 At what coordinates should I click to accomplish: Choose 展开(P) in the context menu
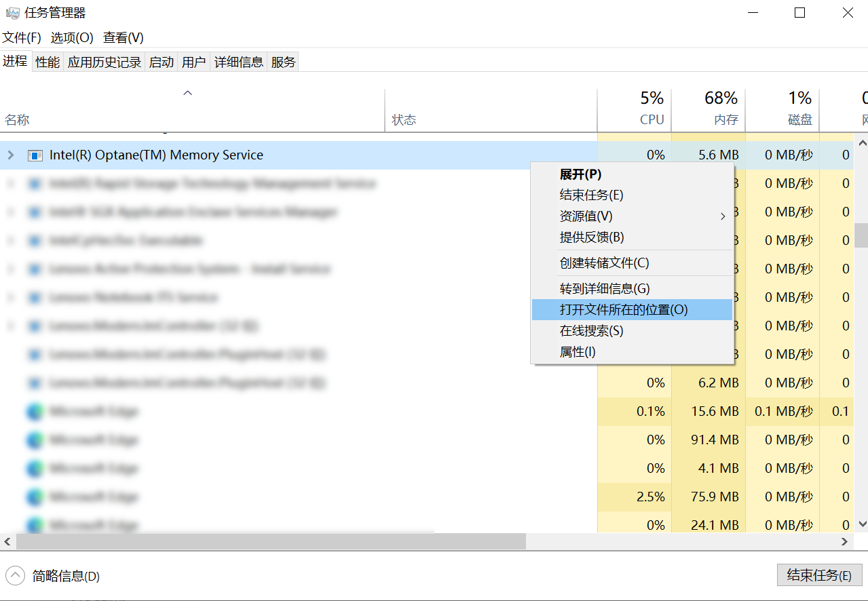pos(632,174)
